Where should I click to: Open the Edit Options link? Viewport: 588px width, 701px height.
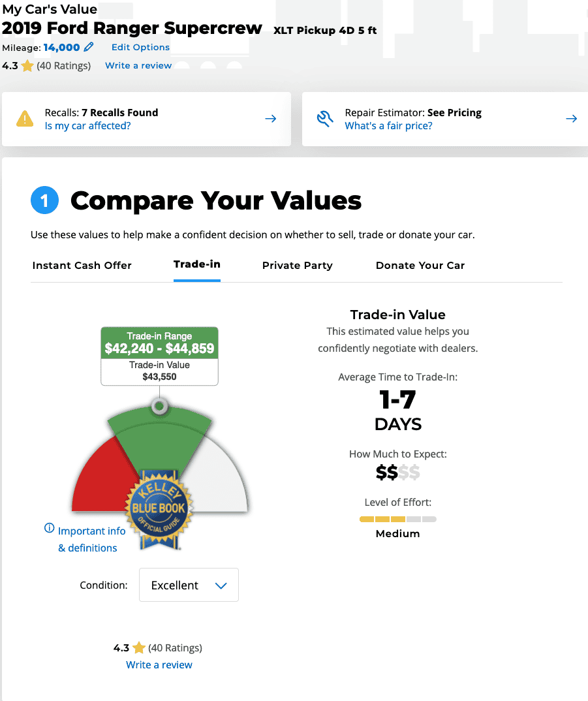coord(140,48)
